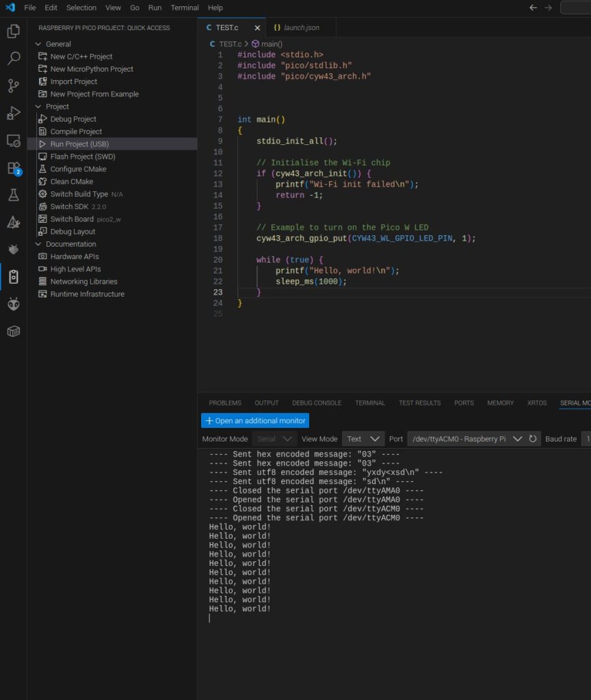Open the Terminal menu
The width and height of the screenshot is (591, 700).
185,8
